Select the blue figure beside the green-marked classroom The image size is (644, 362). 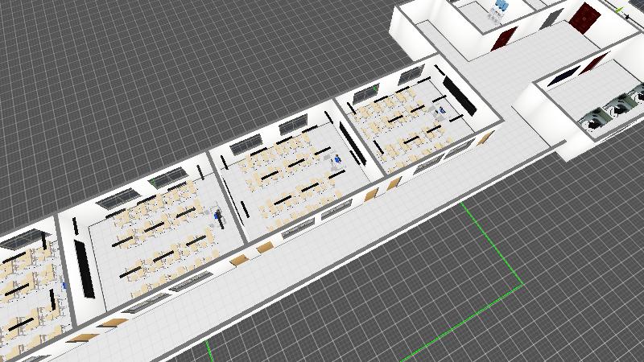click(x=218, y=214)
